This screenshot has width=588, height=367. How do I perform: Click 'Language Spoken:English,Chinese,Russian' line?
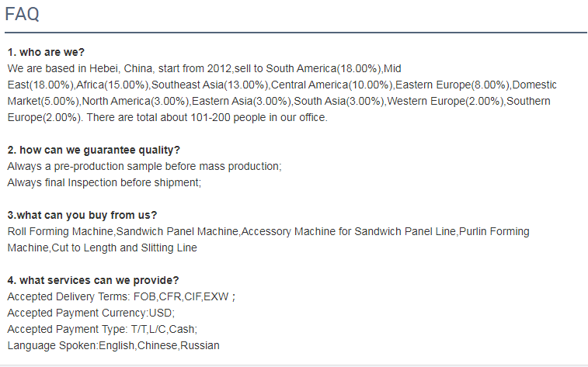113,345
